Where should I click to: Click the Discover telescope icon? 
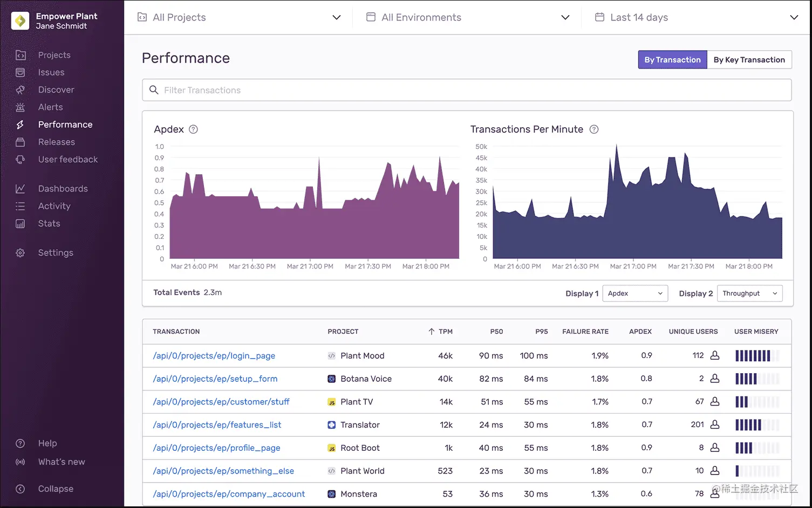(21, 90)
